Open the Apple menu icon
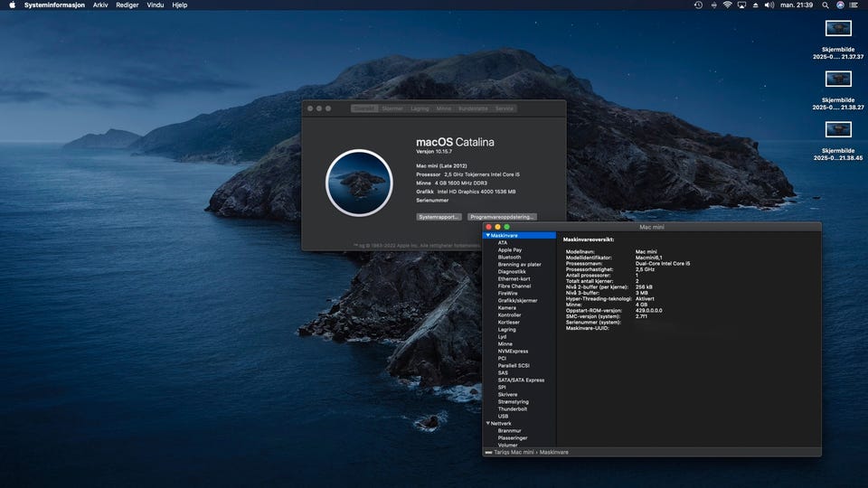Screen dimensions: 868x488 click(x=11, y=5)
